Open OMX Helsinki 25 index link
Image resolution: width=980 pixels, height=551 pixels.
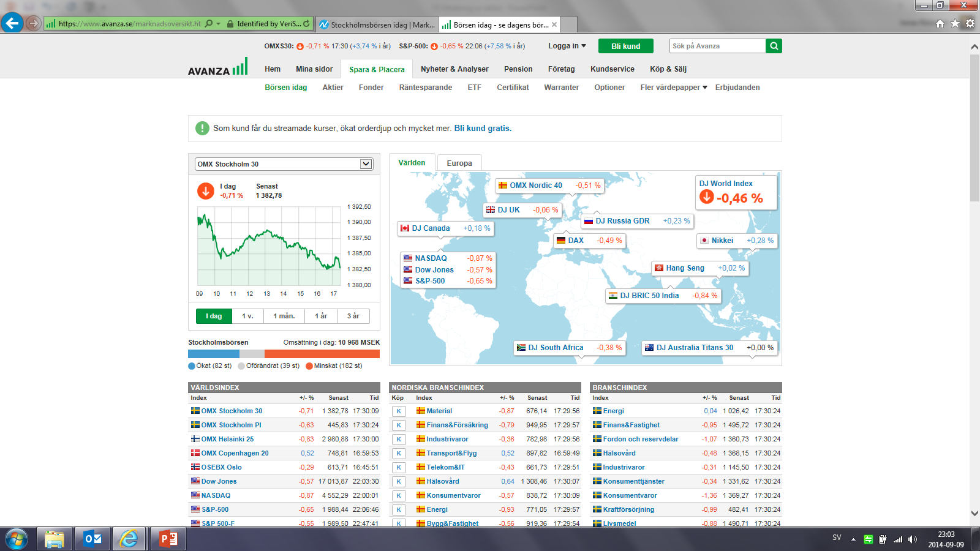[227, 439]
